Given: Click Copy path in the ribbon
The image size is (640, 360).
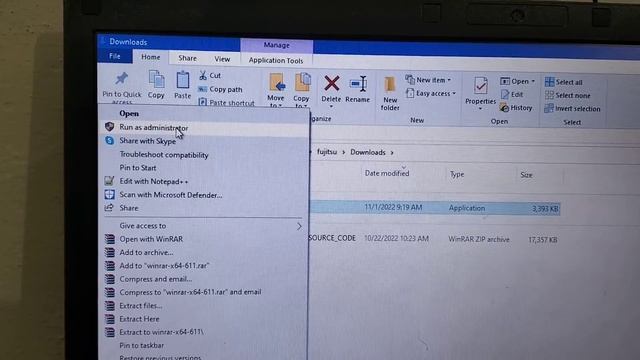Looking at the screenshot, I should [x=220, y=89].
